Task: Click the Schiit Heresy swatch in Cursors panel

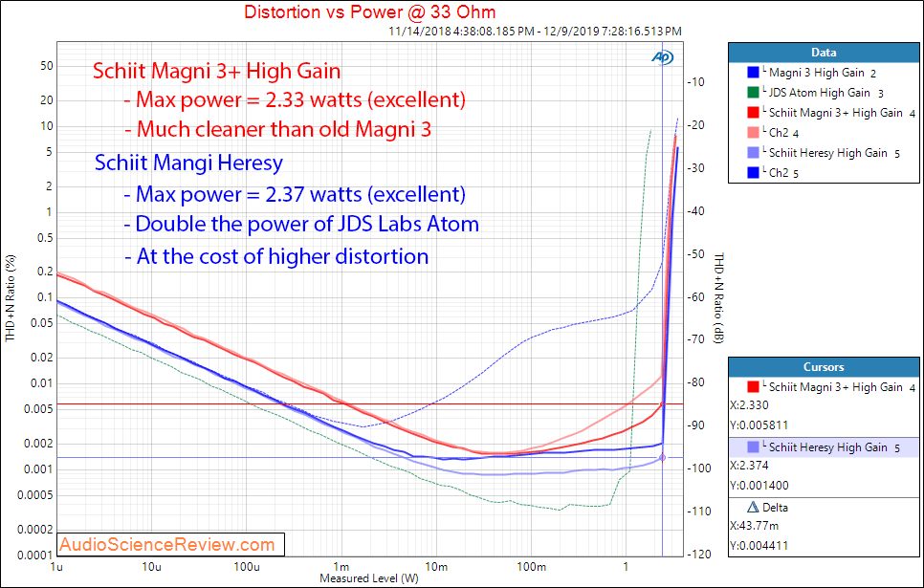Action: point(753,447)
